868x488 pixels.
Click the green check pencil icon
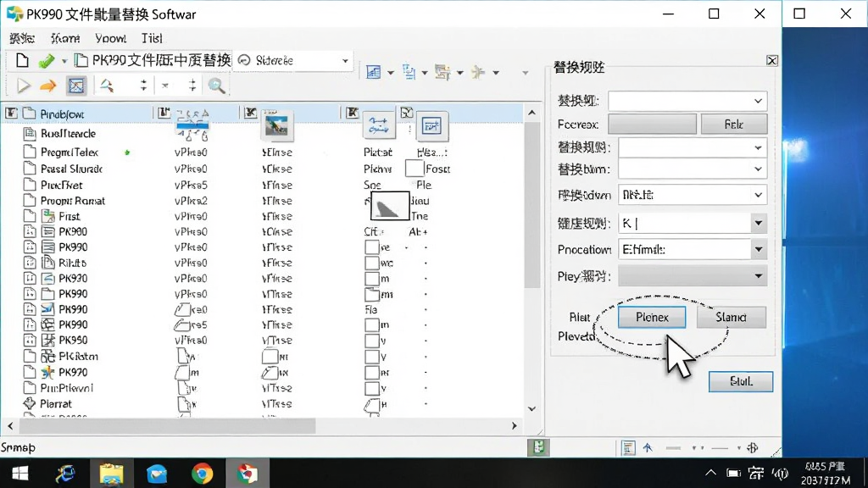pos(47,61)
